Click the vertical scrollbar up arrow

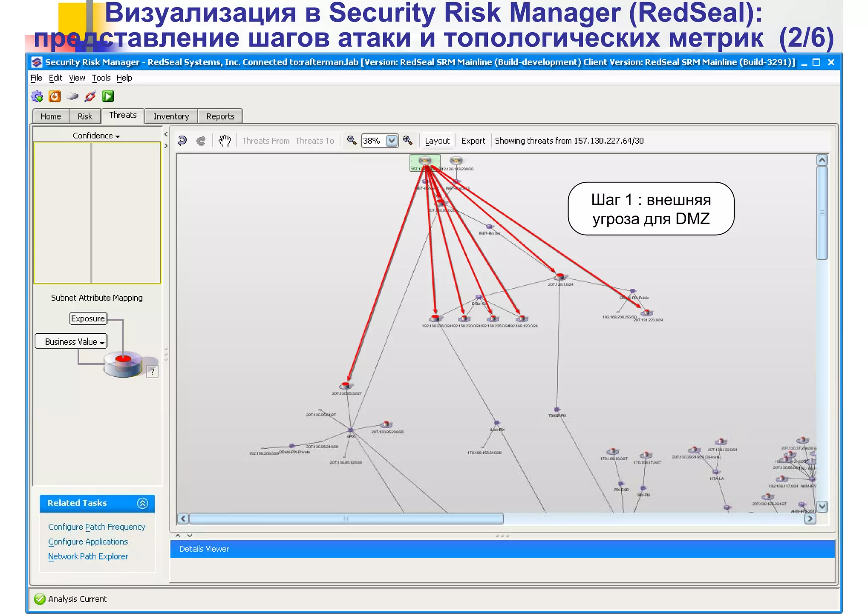[822, 160]
